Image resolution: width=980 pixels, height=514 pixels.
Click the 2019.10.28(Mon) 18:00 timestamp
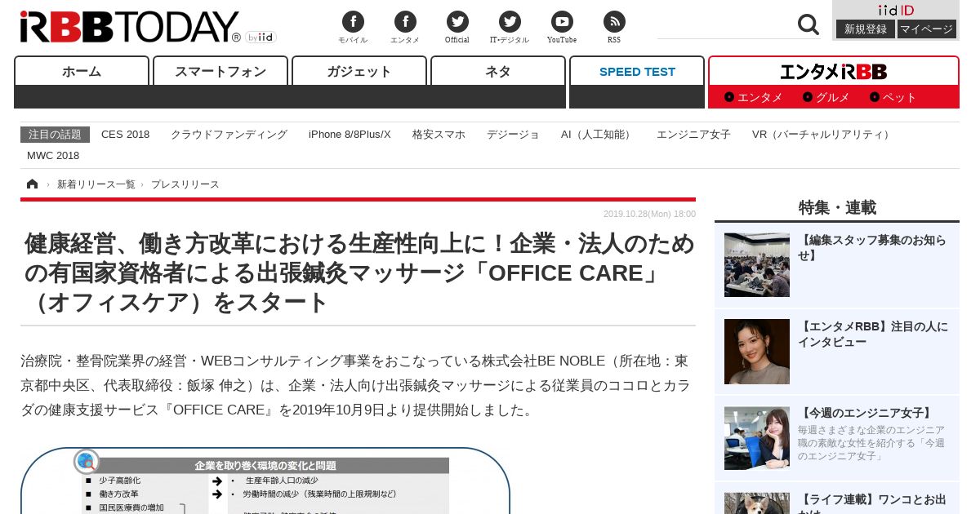(649, 214)
